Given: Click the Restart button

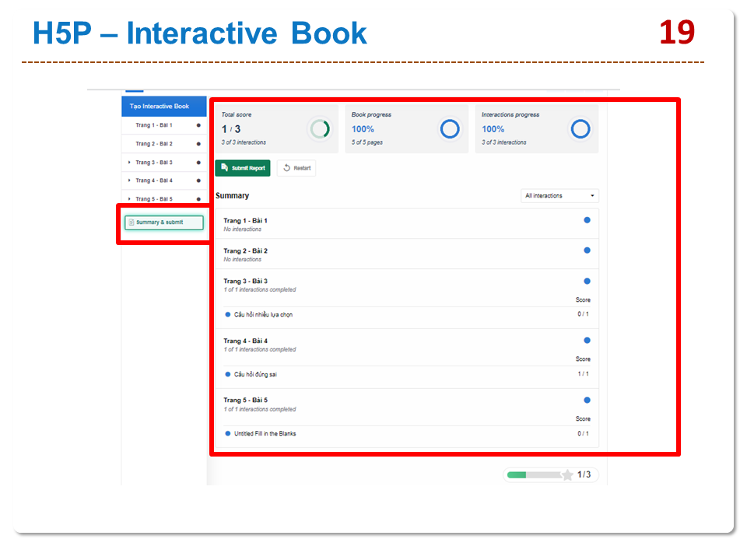Looking at the screenshot, I should pos(296,168).
